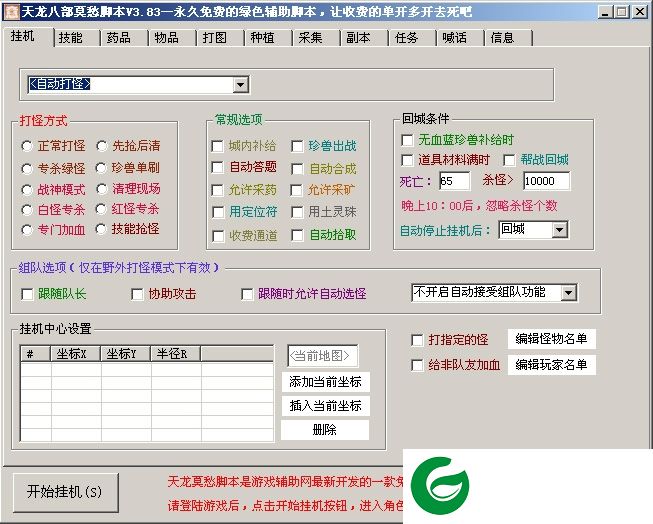Check 允许采矿 option
The image size is (653, 524).
pyautogui.click(x=297, y=190)
